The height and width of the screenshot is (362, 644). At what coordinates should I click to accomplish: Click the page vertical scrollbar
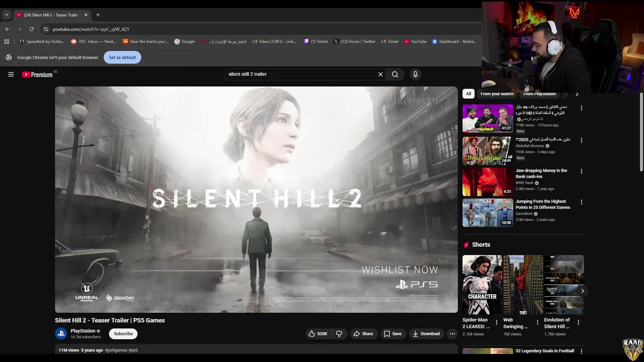tap(641, 131)
